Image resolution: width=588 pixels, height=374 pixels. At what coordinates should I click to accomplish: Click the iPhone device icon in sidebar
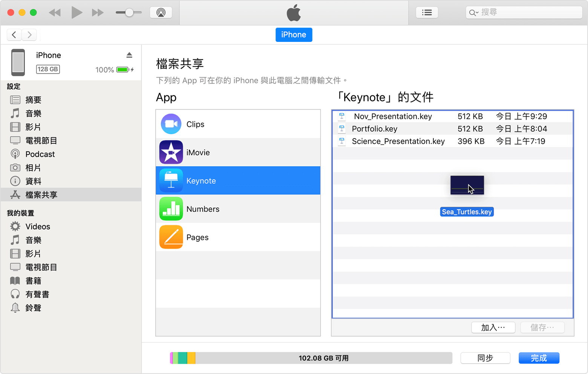click(x=18, y=62)
